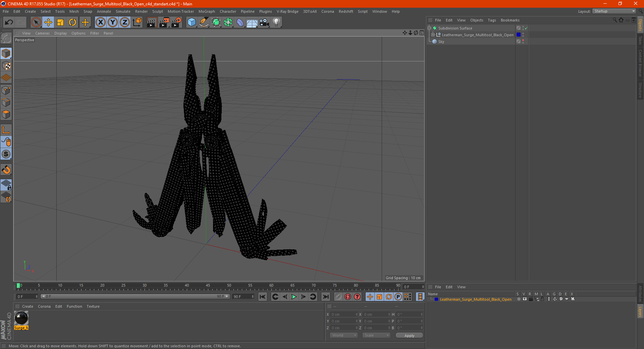
Task: Click the X position input field
Action: [344, 314]
